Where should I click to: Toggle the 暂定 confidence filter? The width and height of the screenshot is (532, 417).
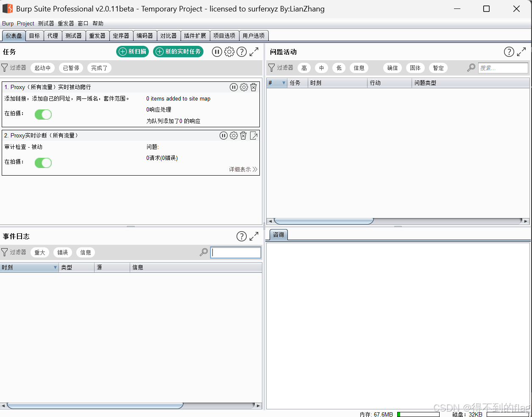click(x=438, y=68)
